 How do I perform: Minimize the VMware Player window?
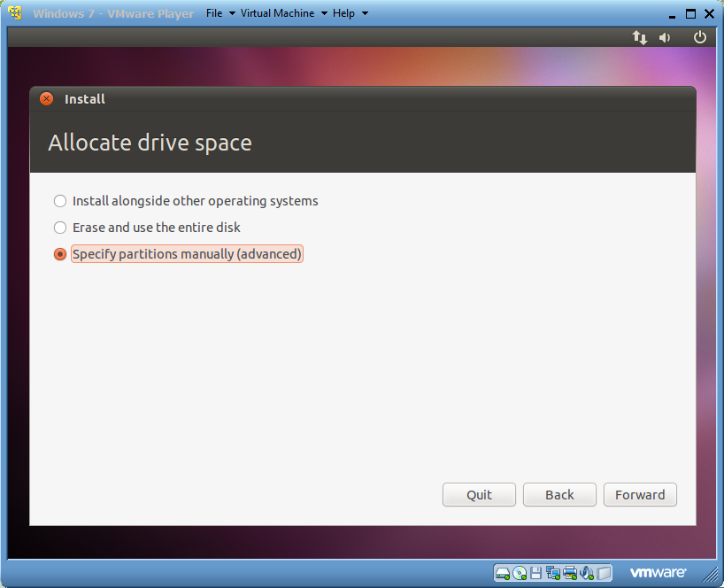tap(673, 16)
